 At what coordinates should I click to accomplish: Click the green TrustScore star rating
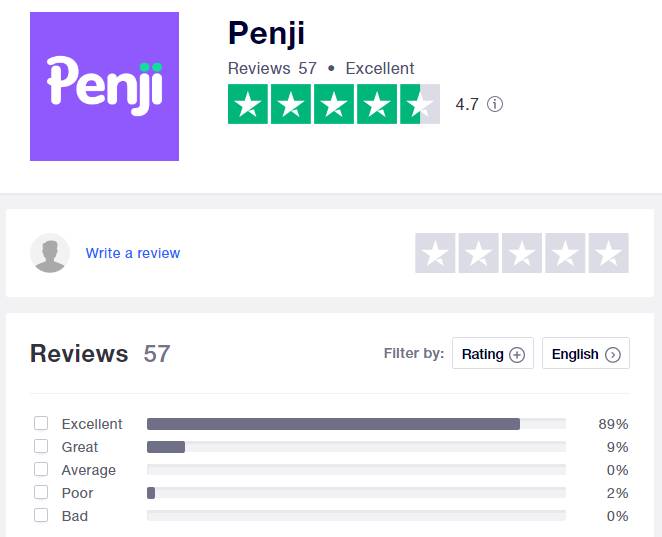(x=334, y=104)
